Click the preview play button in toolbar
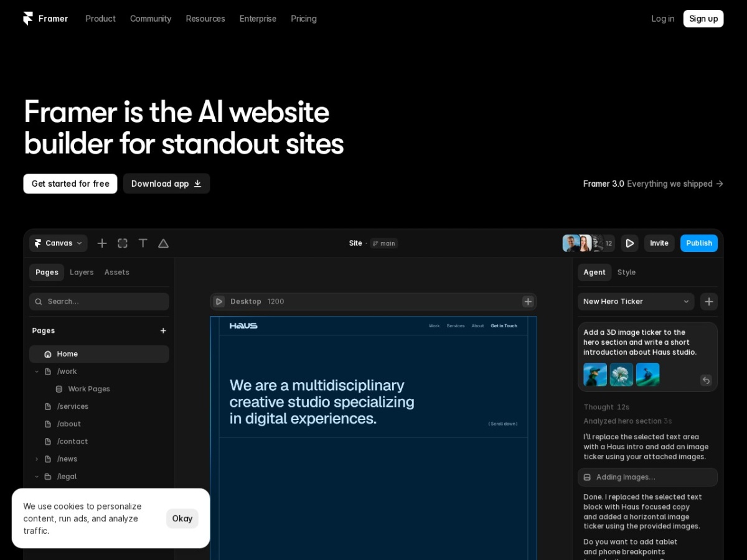Screen dimensions: 747x560 coord(629,243)
